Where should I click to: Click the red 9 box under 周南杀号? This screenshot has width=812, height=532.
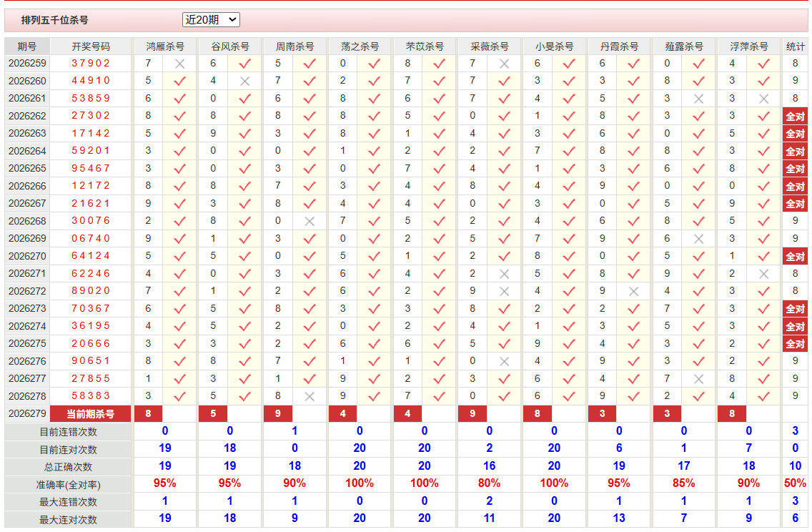point(277,414)
